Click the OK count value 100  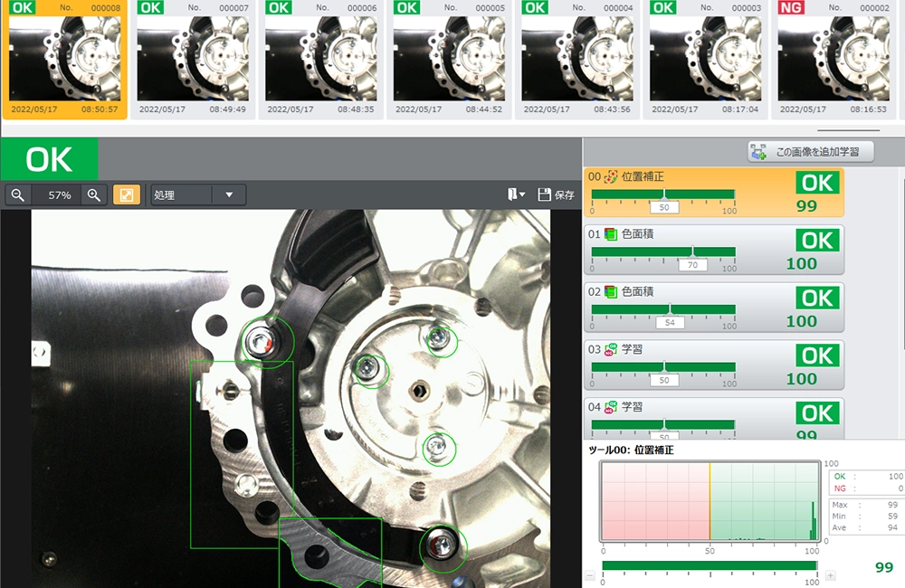895,476
